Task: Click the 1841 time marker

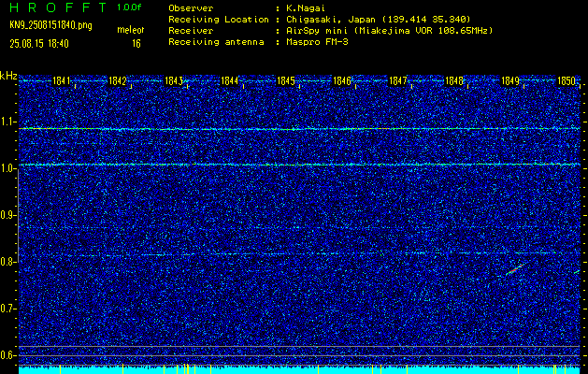Action: coord(62,80)
